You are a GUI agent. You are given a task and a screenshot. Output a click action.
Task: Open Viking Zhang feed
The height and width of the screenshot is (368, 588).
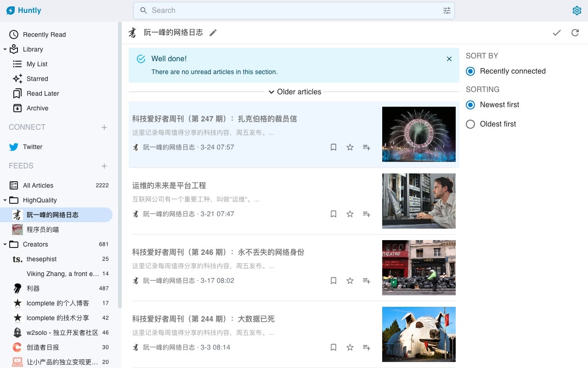coord(57,274)
